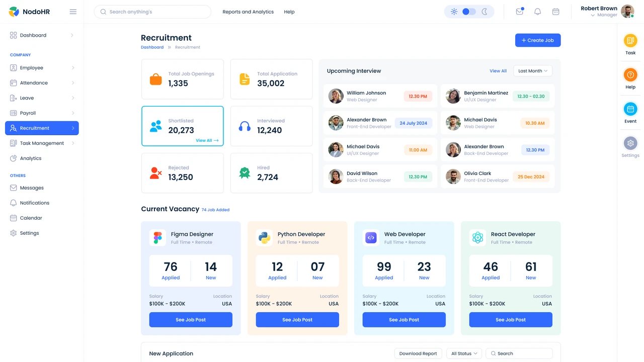This screenshot has height=362, width=644.
Task: Open the All Status dropdown
Action: (464, 353)
